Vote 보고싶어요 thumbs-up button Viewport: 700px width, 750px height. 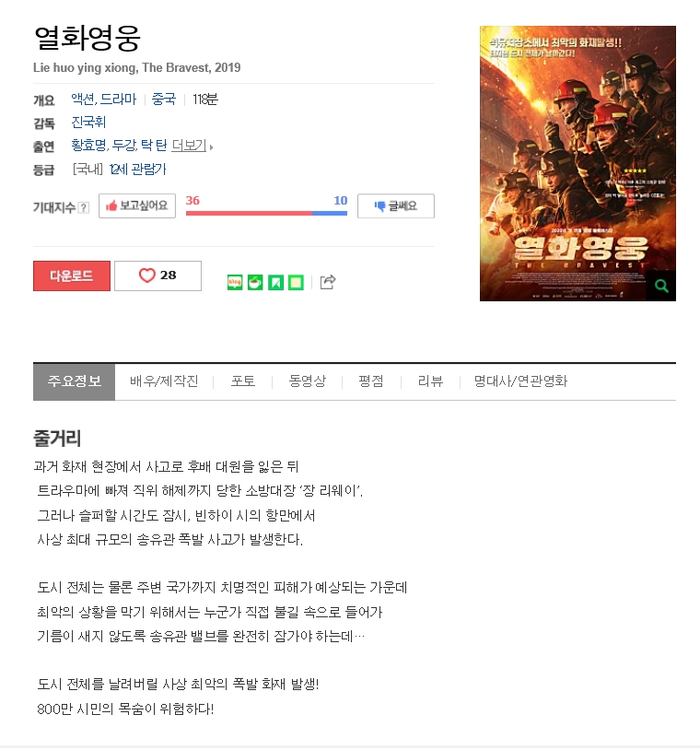(137, 205)
